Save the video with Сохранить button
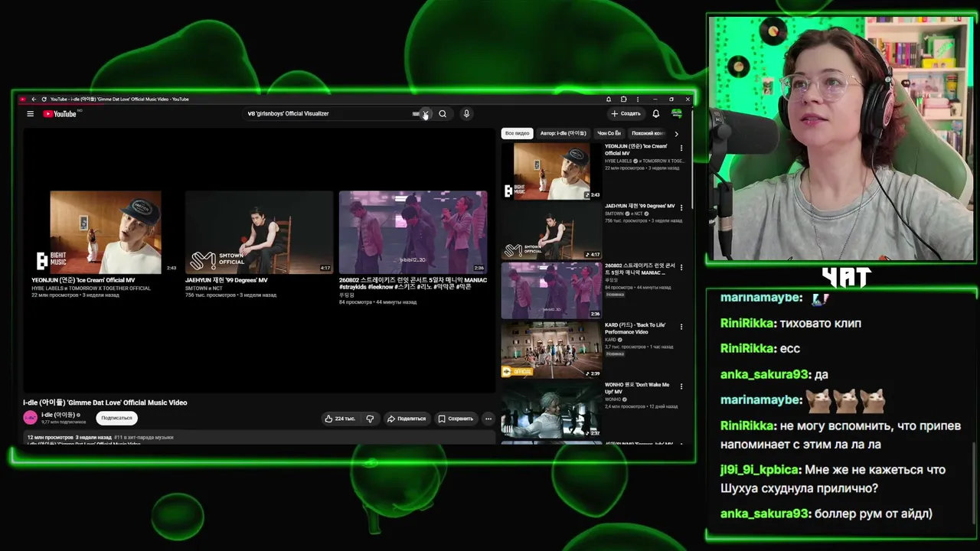The image size is (980, 551). click(x=456, y=419)
